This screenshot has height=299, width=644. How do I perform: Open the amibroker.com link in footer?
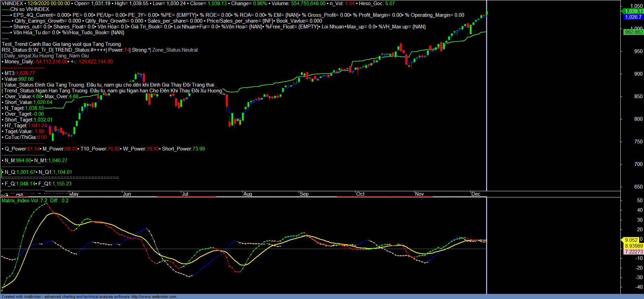coord(153,297)
